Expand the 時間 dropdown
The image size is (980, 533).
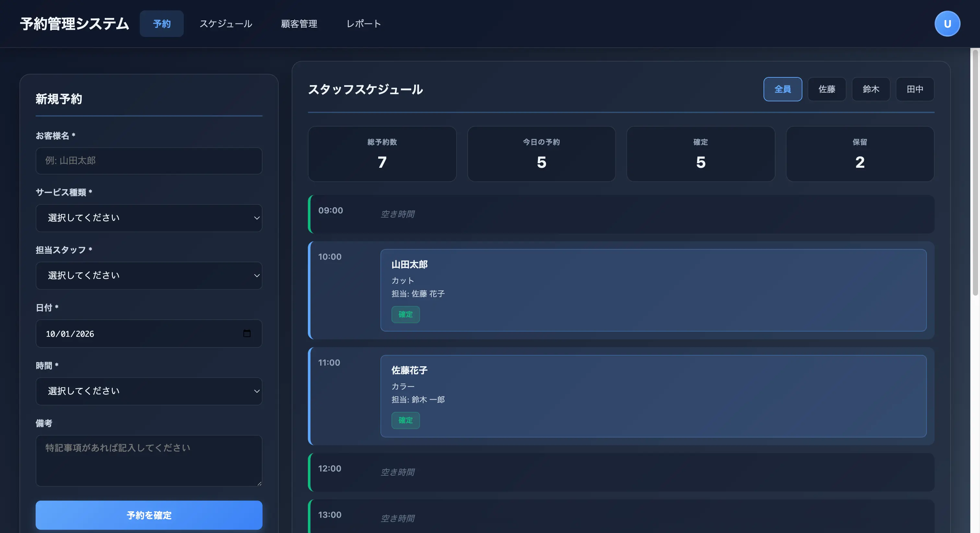pos(149,391)
